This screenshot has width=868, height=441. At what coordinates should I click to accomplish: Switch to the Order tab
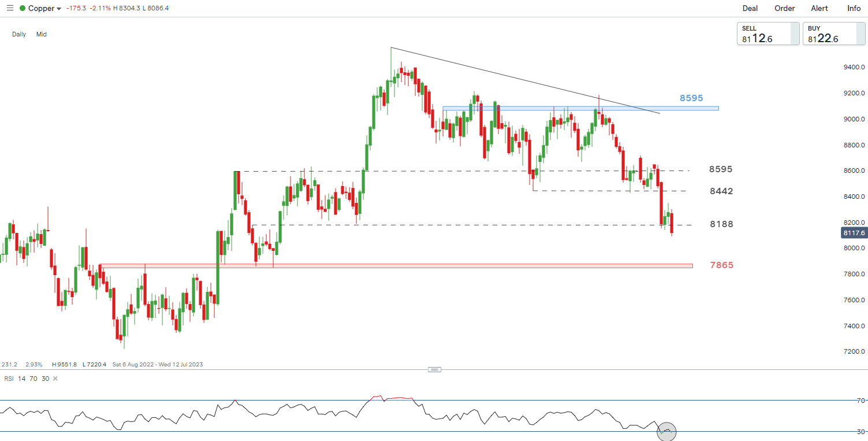point(785,8)
